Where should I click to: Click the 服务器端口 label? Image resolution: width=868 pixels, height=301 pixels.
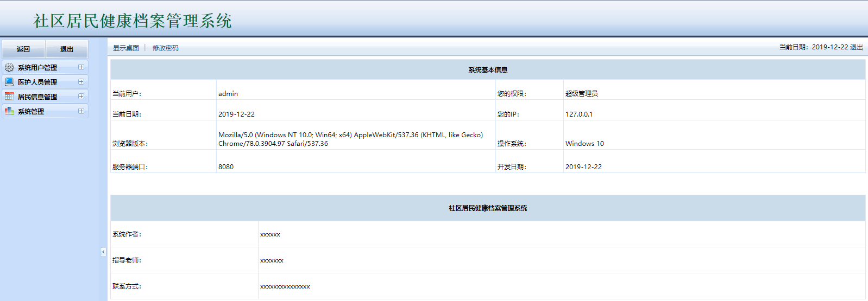(x=130, y=166)
